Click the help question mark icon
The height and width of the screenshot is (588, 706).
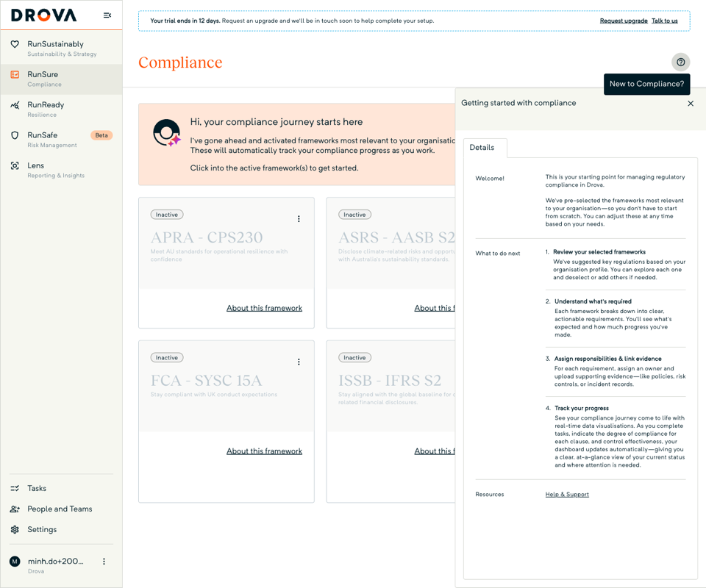click(x=681, y=62)
